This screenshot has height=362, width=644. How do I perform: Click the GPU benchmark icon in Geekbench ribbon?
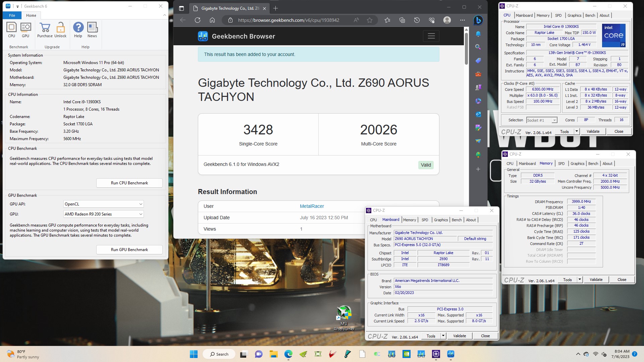point(25,30)
